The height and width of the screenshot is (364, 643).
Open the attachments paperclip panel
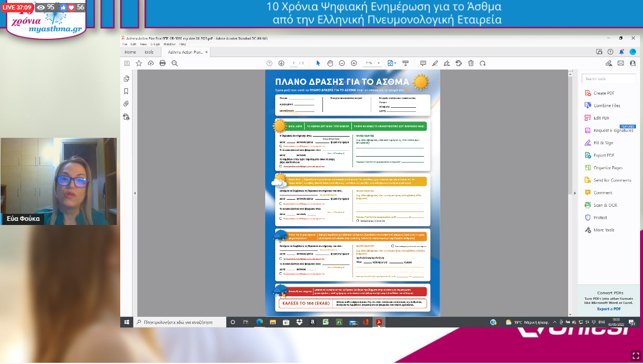tap(126, 104)
